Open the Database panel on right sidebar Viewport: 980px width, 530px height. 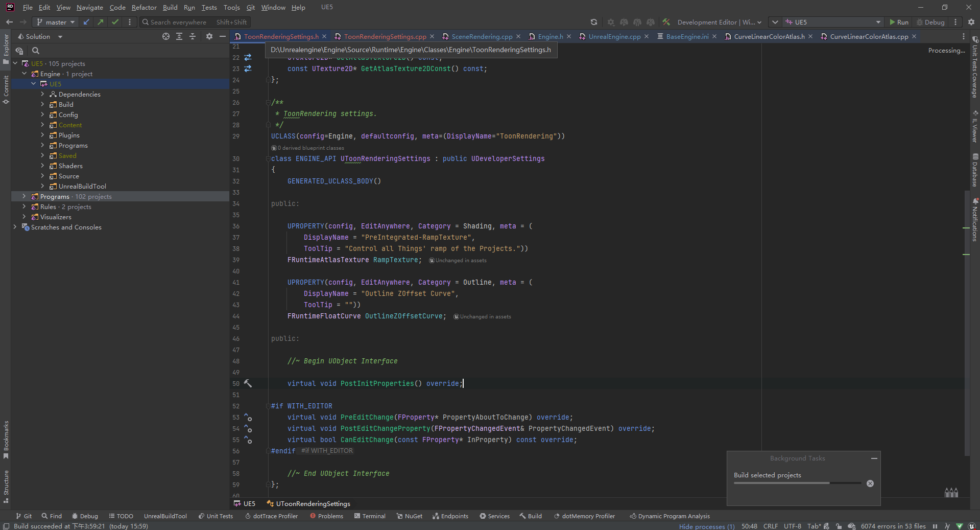click(974, 169)
